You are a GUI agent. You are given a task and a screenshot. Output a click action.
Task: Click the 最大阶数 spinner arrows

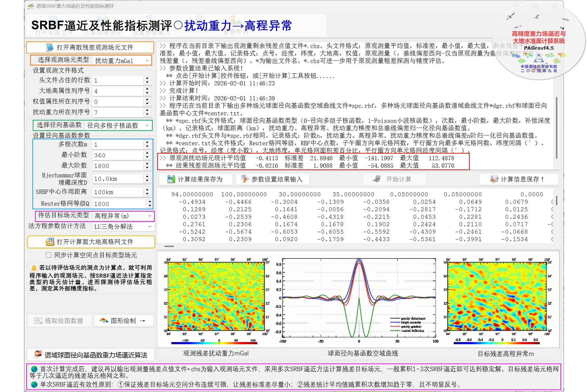coord(147,166)
